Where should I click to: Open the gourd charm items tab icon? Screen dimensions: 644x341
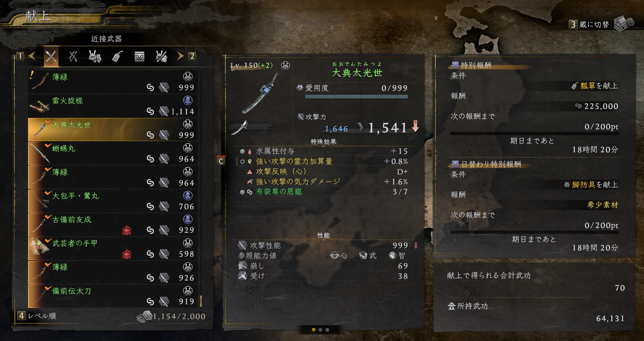tap(117, 56)
